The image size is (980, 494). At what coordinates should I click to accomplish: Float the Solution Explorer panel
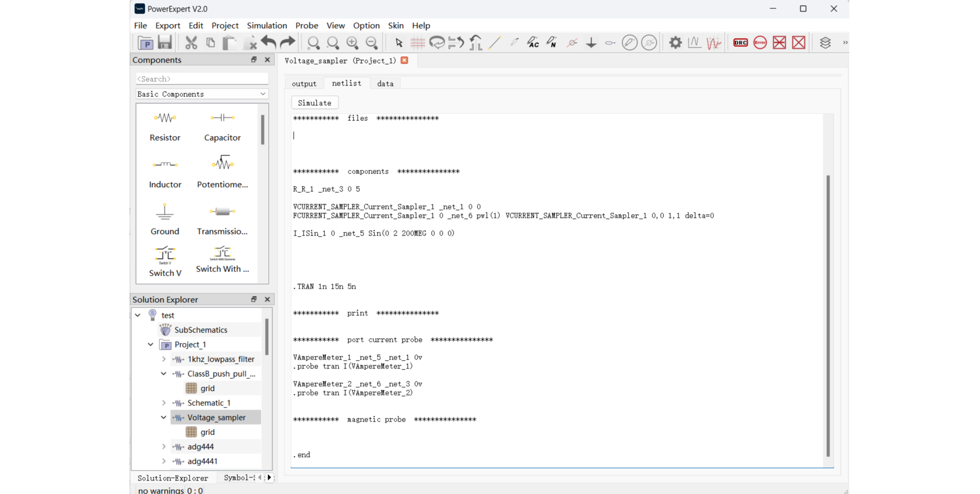pos(254,300)
